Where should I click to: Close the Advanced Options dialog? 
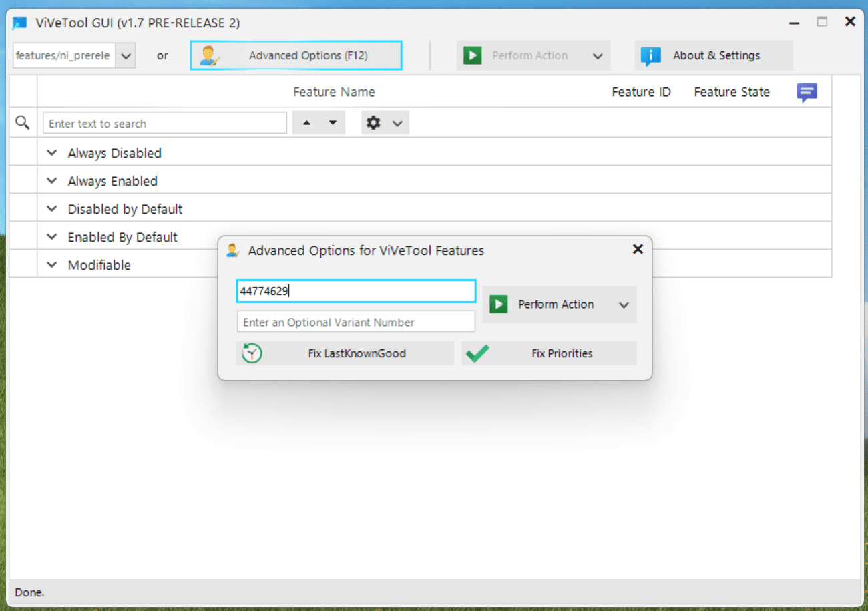(638, 249)
